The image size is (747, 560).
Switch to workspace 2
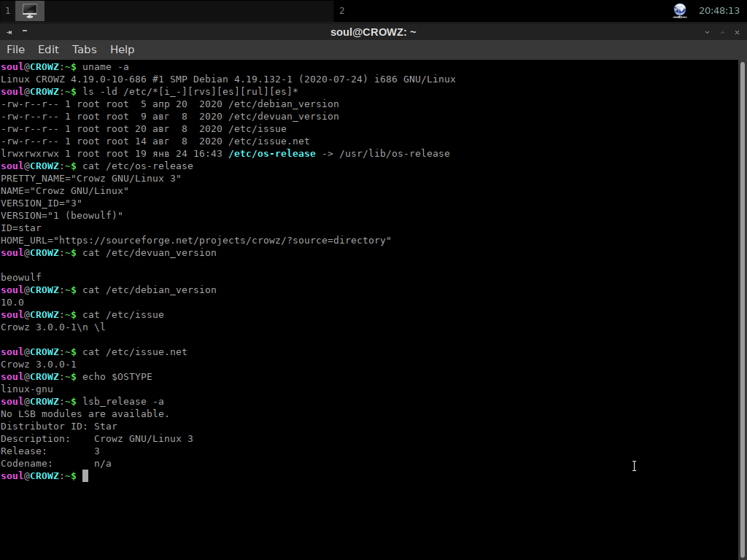click(341, 10)
